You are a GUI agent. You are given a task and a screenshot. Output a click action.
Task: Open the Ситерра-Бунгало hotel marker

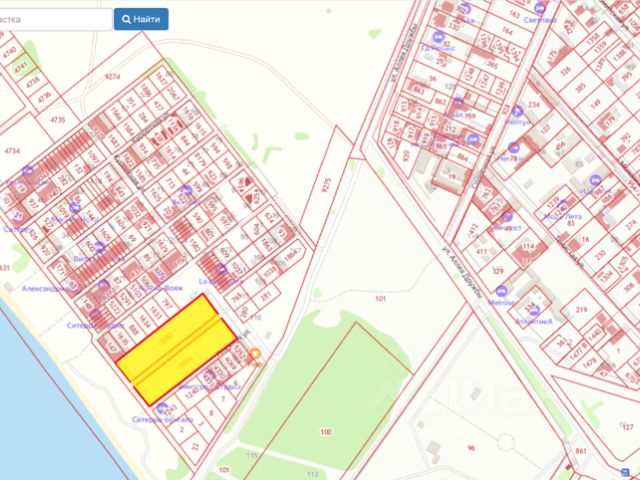(162, 408)
